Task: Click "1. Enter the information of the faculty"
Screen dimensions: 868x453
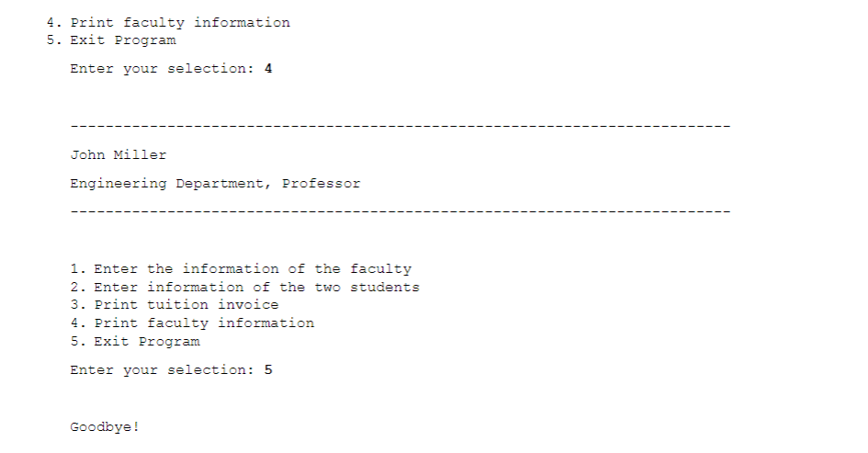Action: (x=241, y=269)
